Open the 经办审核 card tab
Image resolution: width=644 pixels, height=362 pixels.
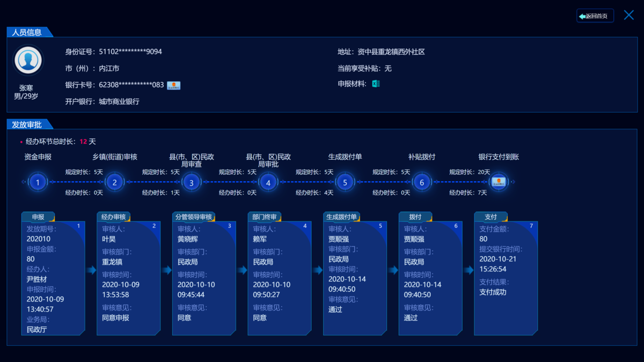tap(113, 217)
